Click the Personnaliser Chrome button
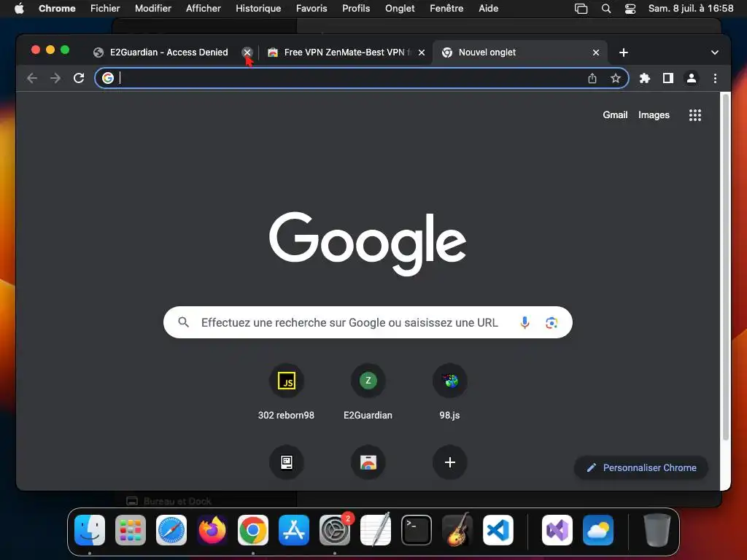The width and height of the screenshot is (747, 560). point(641,467)
